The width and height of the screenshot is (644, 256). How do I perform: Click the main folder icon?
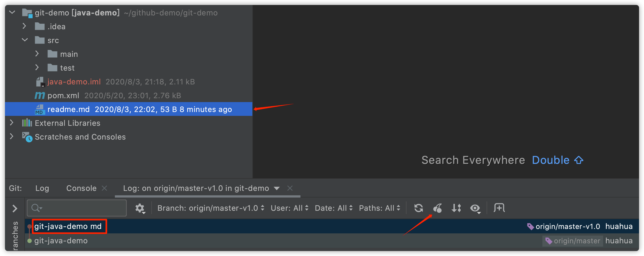(52, 54)
